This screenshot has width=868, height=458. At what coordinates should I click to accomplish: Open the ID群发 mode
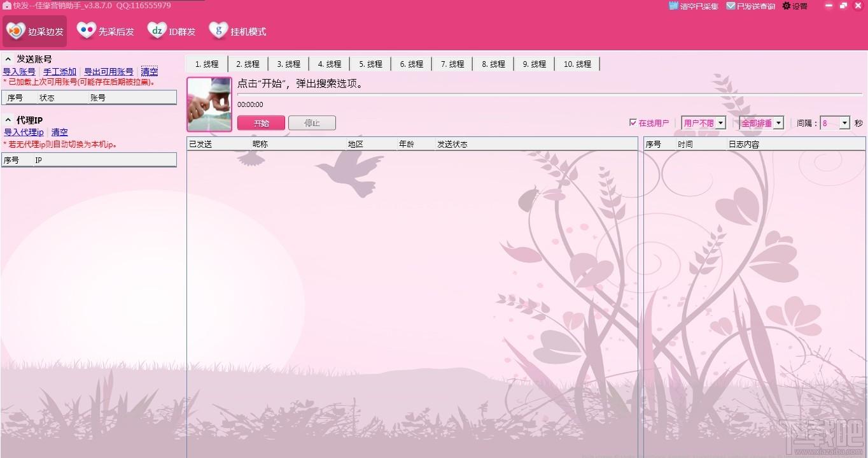pos(172,31)
